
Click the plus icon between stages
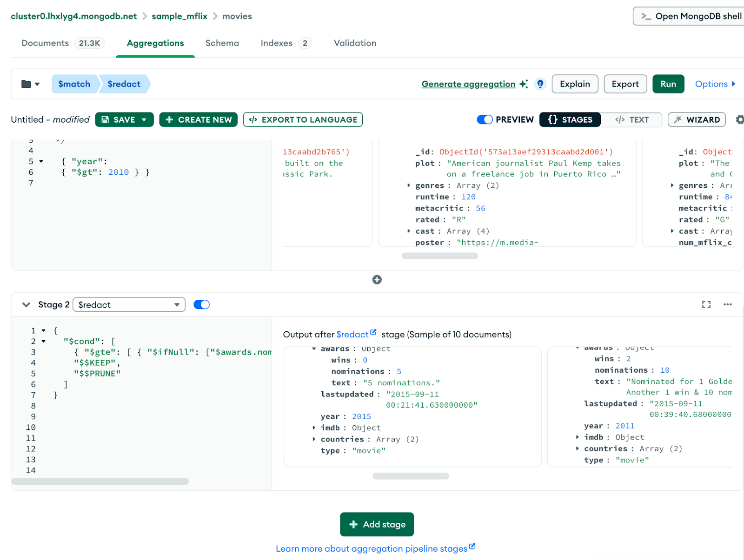coord(377,280)
